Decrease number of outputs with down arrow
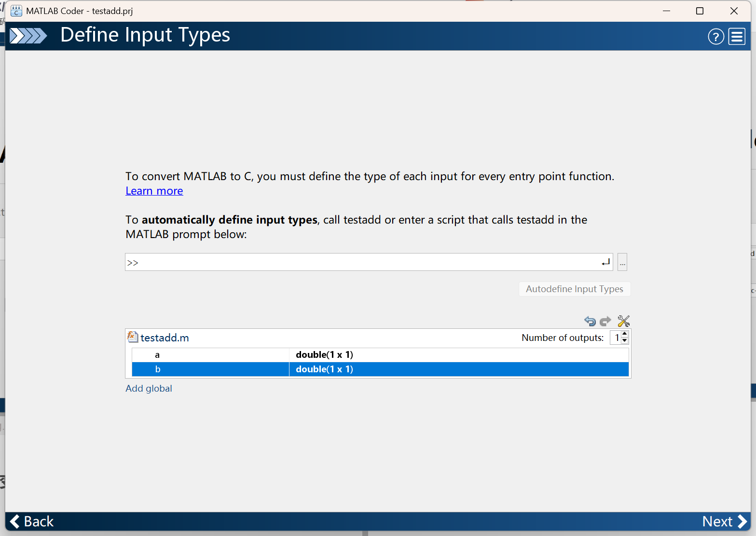 point(625,340)
